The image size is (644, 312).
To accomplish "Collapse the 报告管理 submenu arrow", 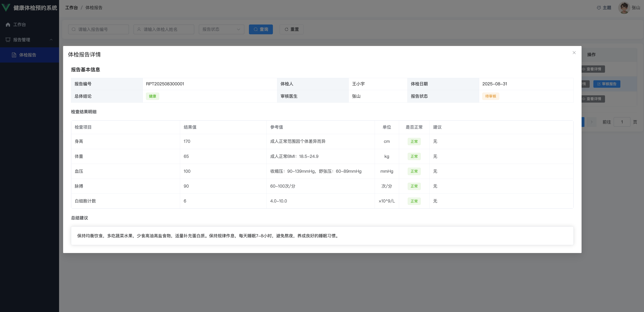I will tap(51, 40).
